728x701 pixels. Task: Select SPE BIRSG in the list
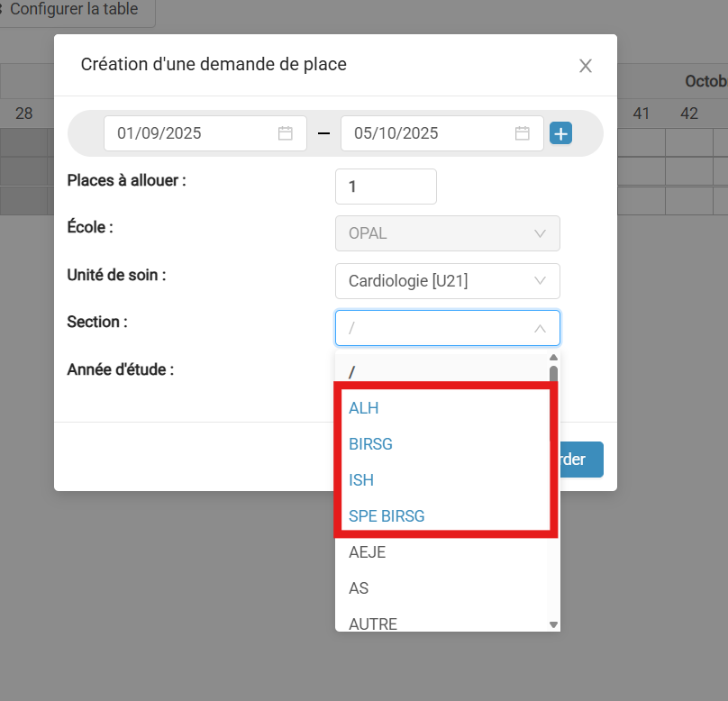tap(387, 516)
